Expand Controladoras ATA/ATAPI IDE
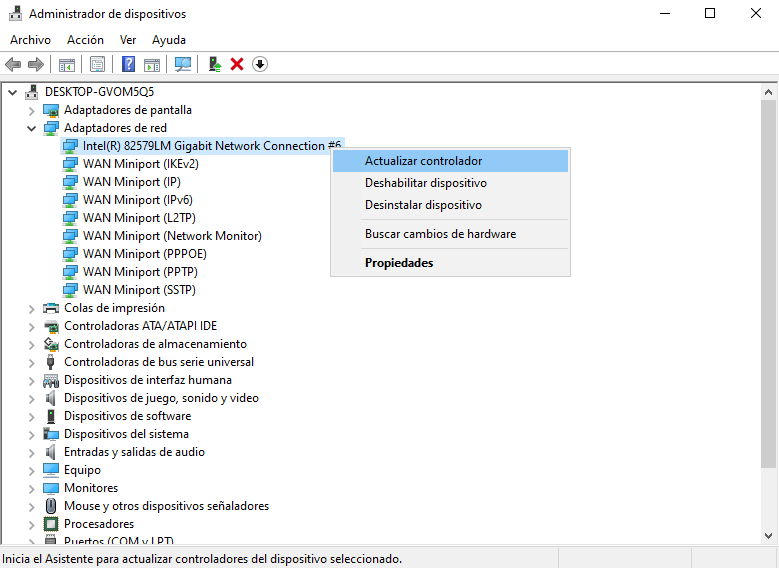Image resolution: width=779 pixels, height=568 pixels. coord(31,326)
